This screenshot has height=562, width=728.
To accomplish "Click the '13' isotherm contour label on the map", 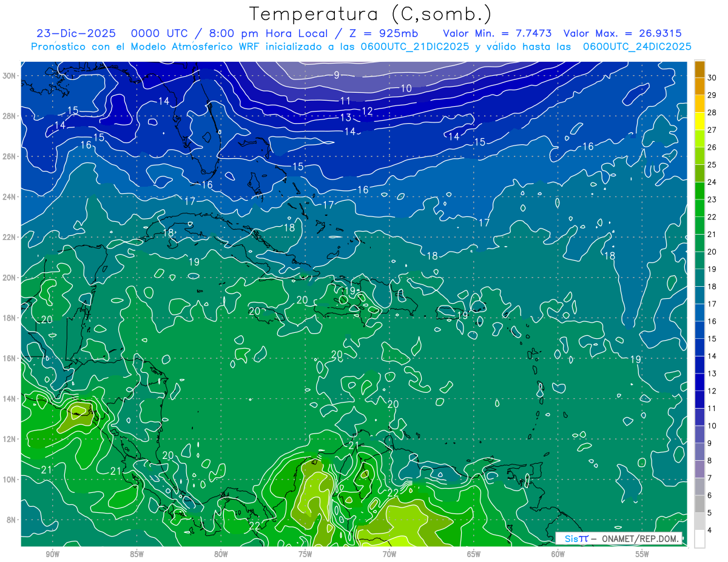I will (x=346, y=118).
